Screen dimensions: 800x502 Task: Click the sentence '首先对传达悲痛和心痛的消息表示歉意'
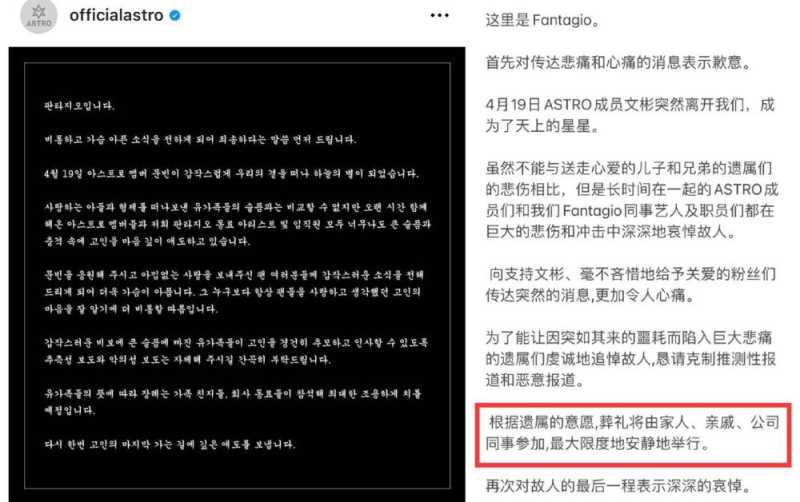tap(618, 63)
